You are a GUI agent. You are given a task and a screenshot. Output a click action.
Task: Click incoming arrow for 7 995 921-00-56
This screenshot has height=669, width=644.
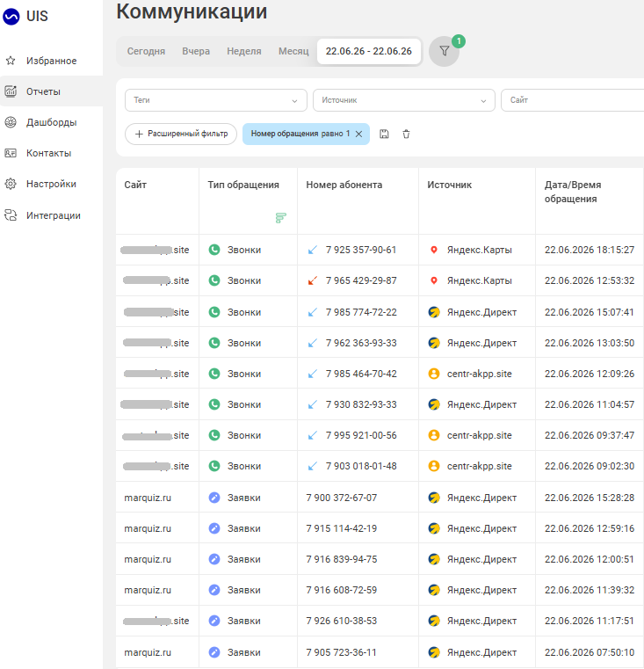[x=313, y=435]
